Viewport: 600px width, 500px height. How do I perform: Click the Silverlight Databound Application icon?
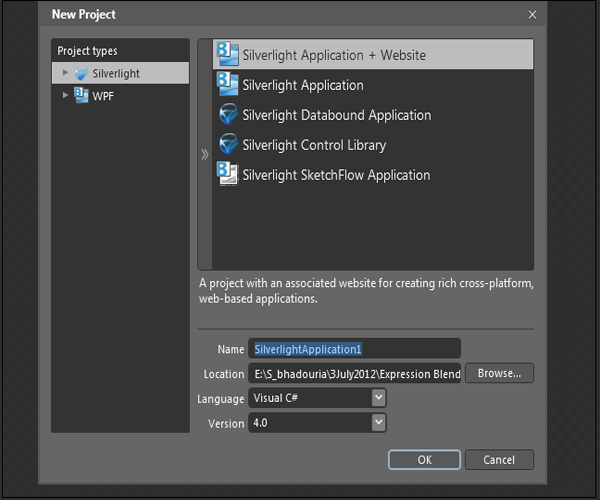click(x=228, y=115)
